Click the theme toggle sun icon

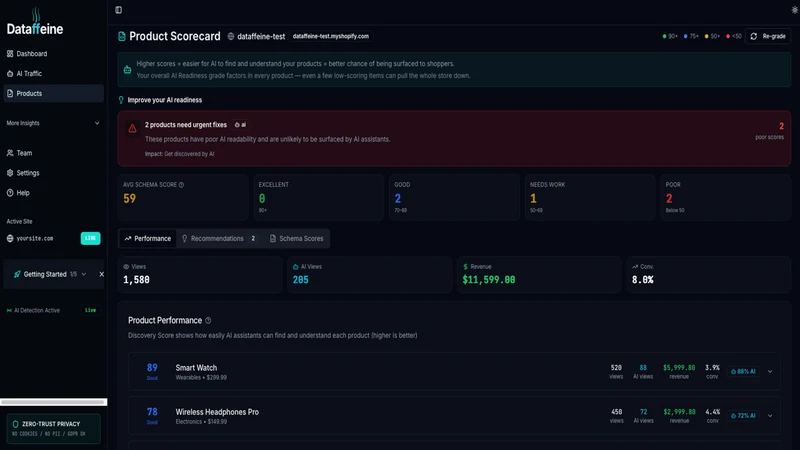click(795, 10)
